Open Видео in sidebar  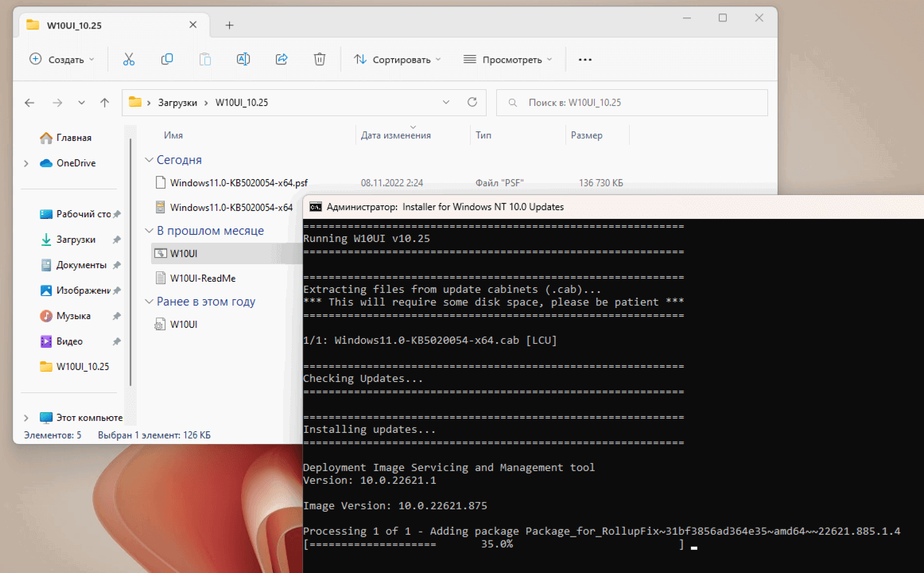click(61, 341)
